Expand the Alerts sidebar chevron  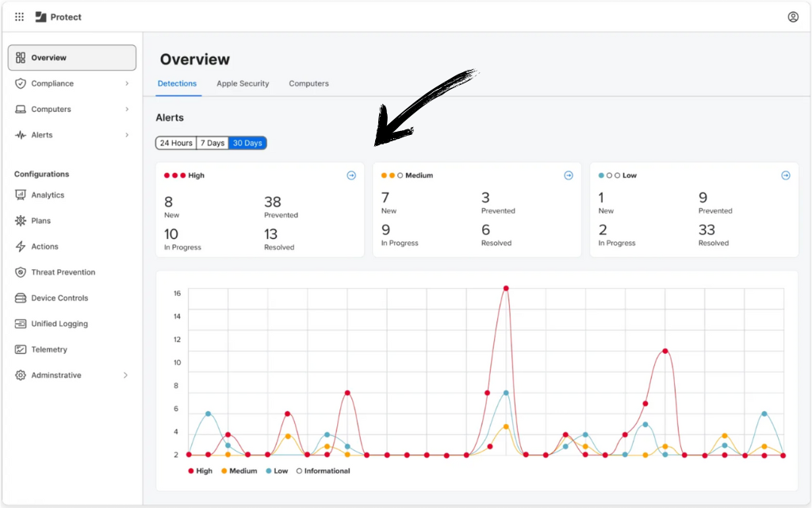pos(127,135)
